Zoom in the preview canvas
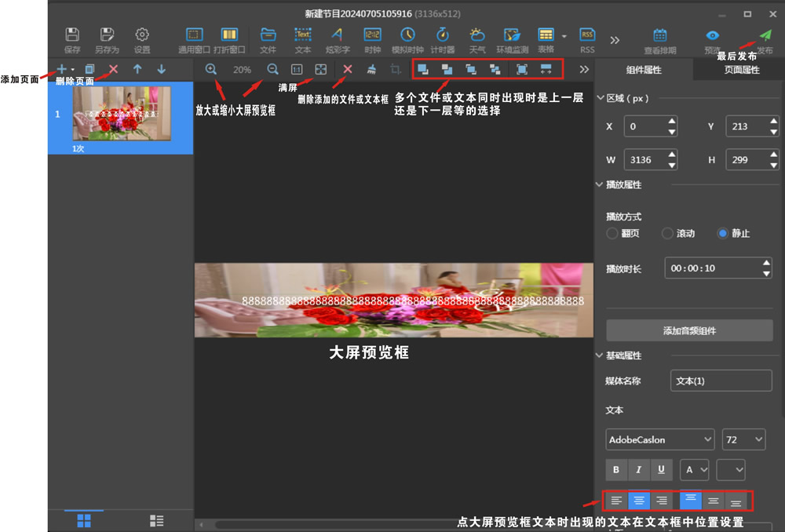Viewport: 785px width, 532px height. coord(211,69)
